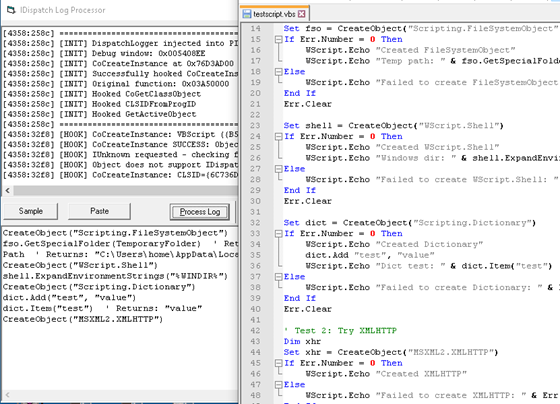Screen dimensions: 560x404
Task: Click the Paste button
Action: coord(99,211)
